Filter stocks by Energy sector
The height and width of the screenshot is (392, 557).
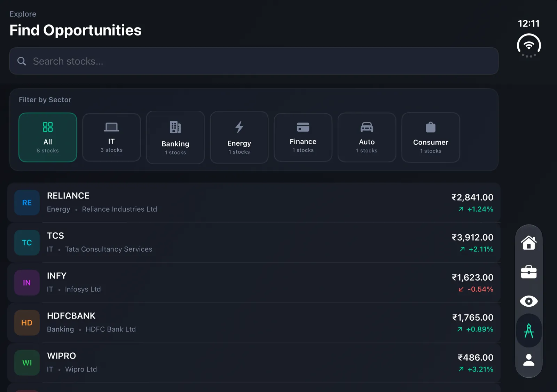pos(239,138)
